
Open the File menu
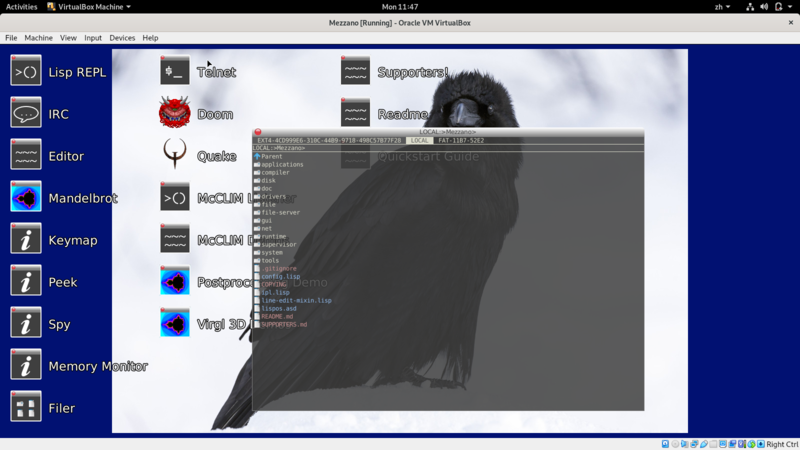click(11, 38)
